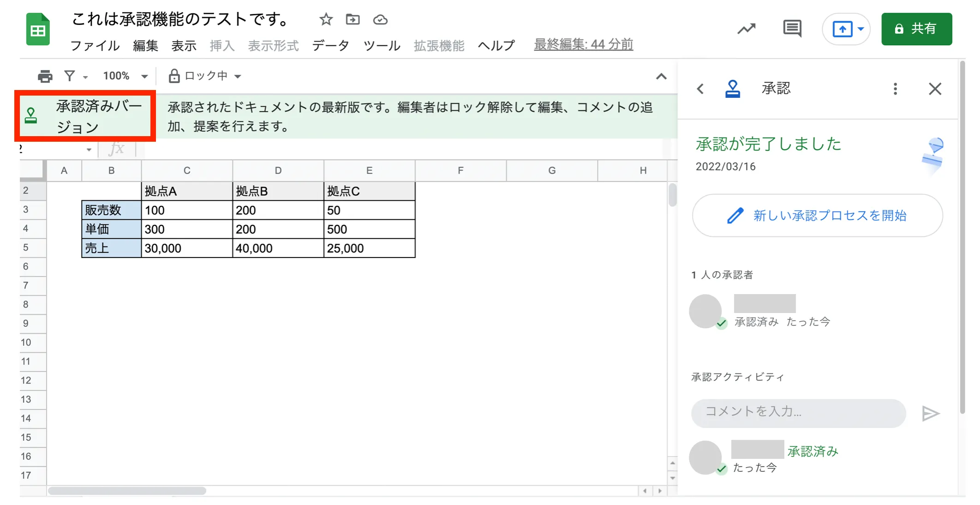
Task: Click the filter view funnel icon
Action: (69, 76)
